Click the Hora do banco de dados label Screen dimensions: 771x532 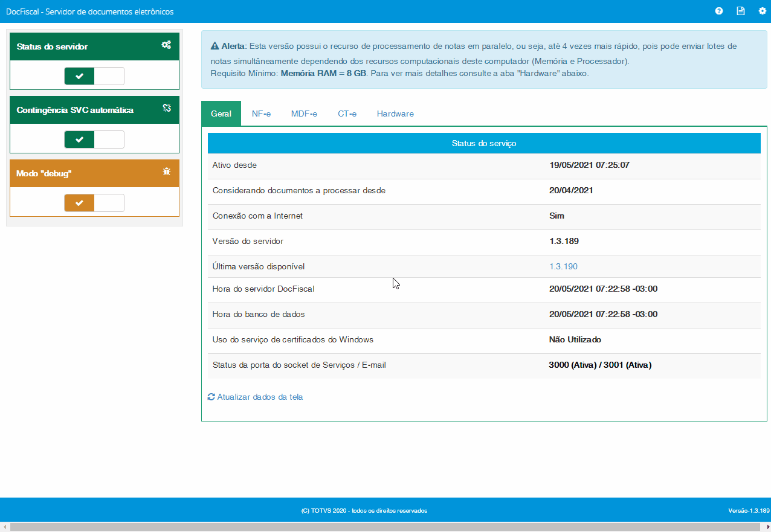tap(259, 314)
